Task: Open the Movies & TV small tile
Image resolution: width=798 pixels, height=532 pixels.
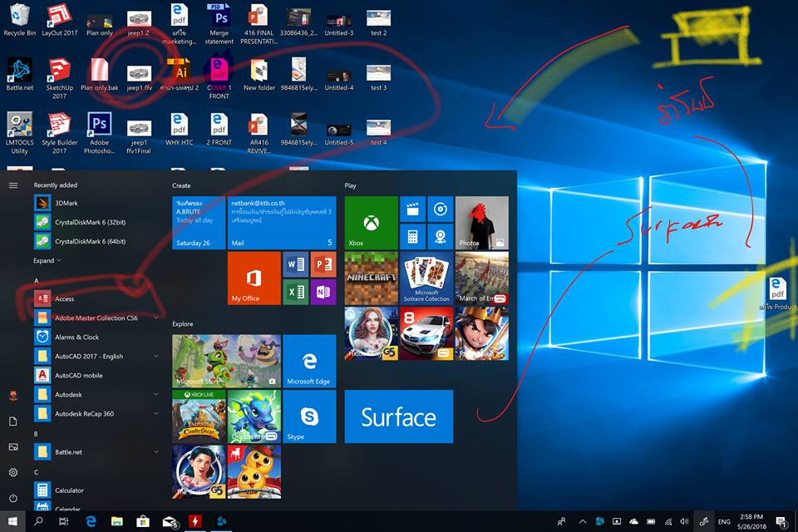Action: (x=413, y=209)
